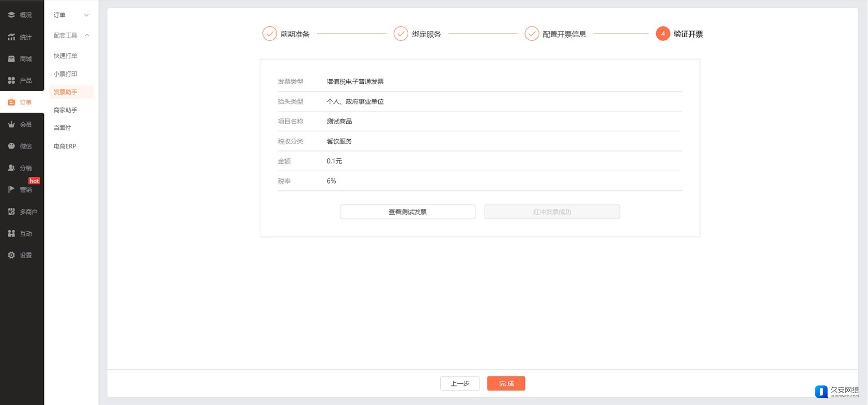Open 统计 statistics chart icon

11,37
